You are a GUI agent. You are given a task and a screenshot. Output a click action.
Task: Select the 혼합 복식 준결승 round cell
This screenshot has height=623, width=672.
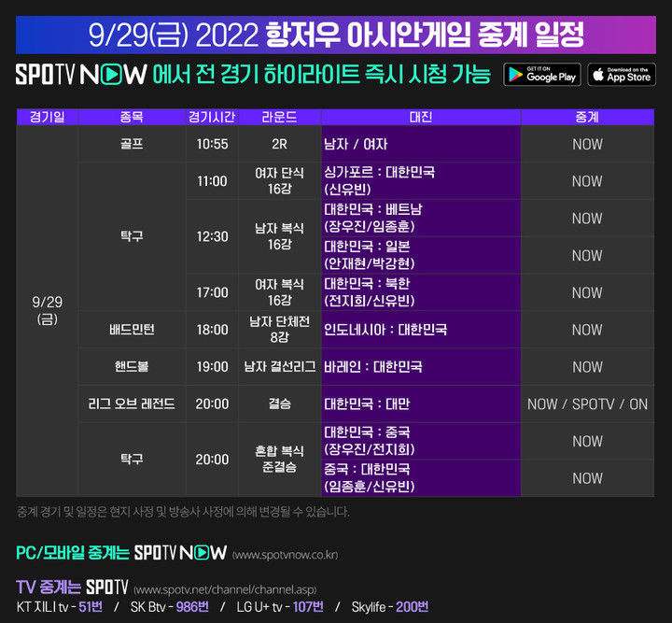tap(279, 460)
